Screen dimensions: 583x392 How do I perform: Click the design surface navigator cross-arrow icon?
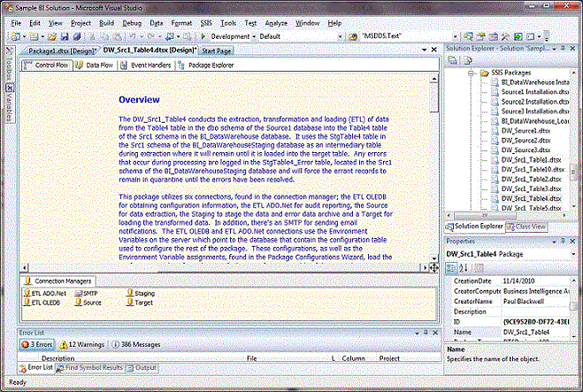click(433, 268)
